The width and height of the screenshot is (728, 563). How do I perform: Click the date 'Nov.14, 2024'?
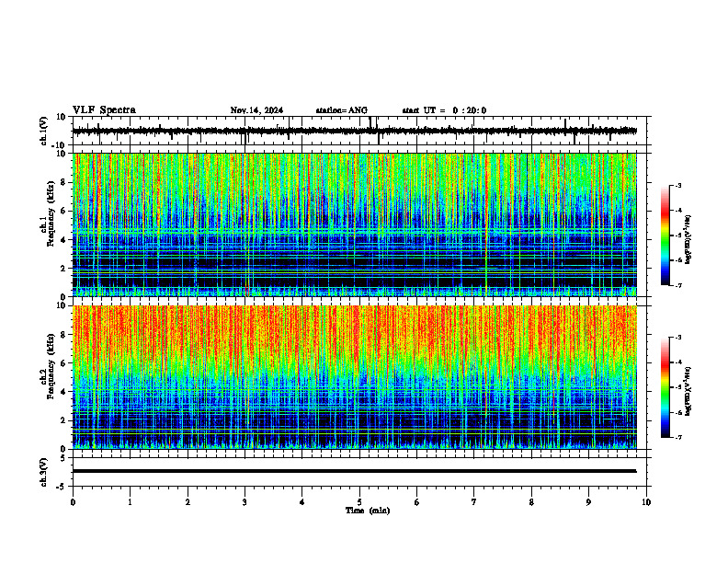coord(256,110)
